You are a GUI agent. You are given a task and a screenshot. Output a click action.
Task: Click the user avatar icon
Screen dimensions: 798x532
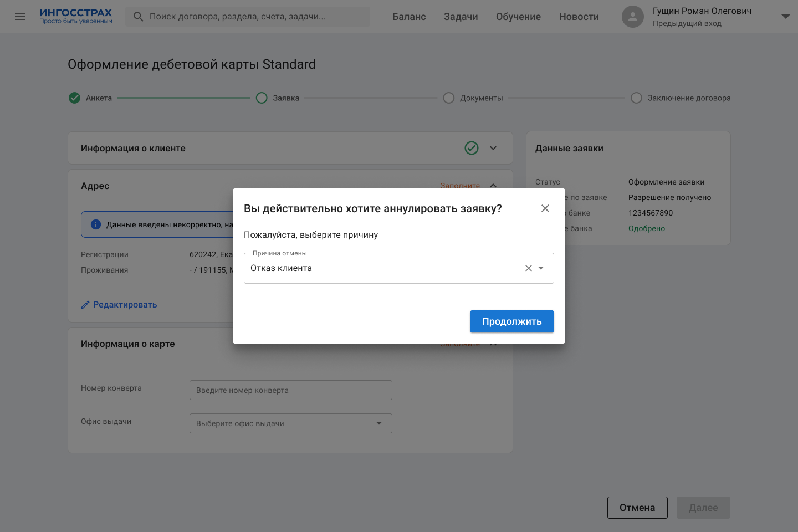[633, 17]
